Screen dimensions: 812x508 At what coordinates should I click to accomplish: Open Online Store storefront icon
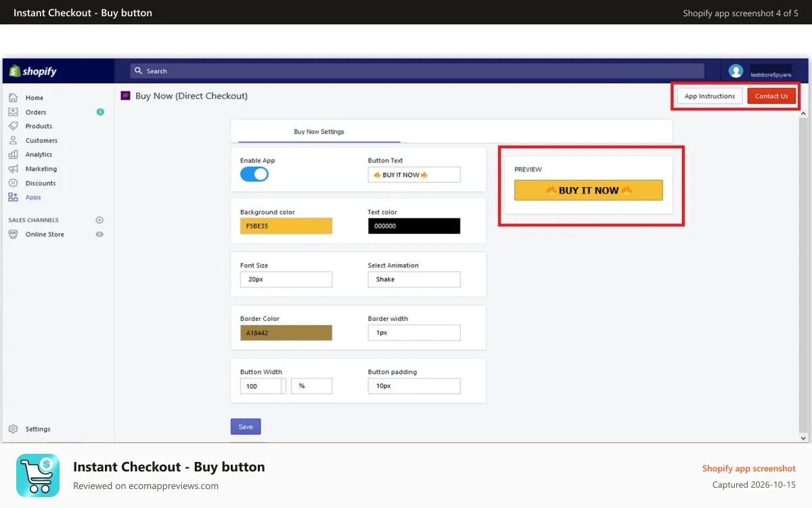click(13, 234)
